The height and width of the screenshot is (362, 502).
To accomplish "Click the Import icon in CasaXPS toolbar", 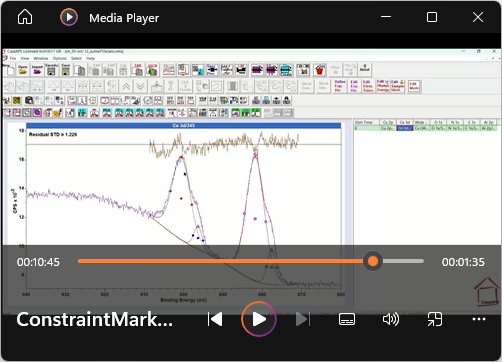I will click(37, 70).
